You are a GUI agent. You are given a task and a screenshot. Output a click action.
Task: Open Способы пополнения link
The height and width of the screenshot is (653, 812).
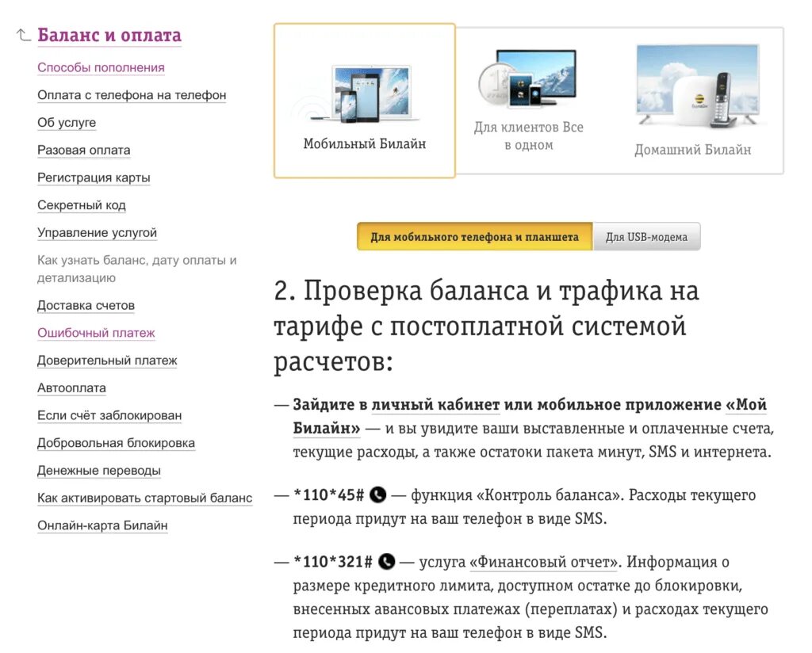click(x=101, y=68)
